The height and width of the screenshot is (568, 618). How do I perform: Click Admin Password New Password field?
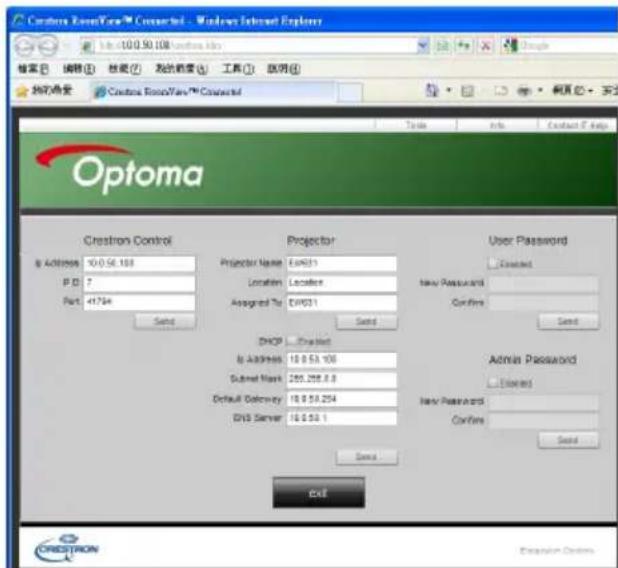544,402
